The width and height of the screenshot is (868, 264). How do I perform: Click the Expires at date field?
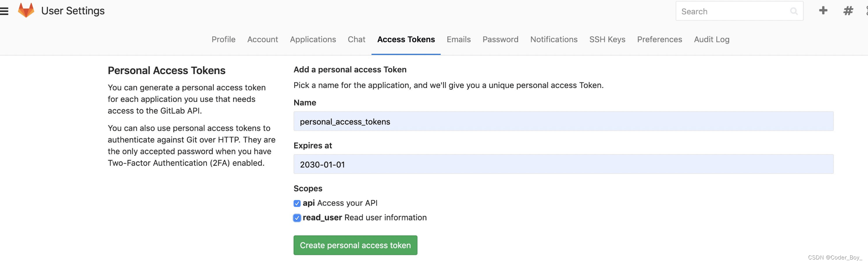pyautogui.click(x=563, y=164)
